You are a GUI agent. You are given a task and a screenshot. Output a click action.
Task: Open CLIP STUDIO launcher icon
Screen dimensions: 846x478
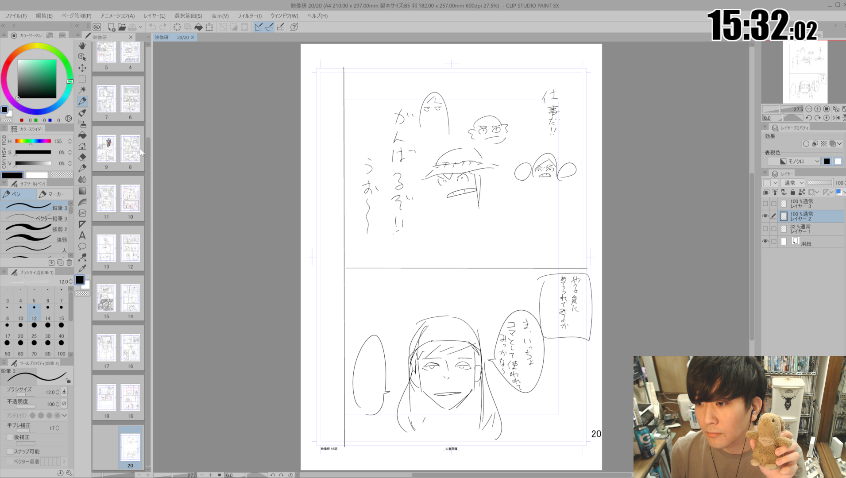97,26
